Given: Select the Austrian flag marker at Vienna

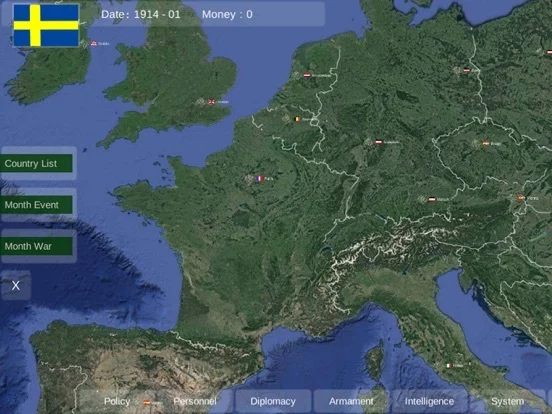Looking at the screenshot, I should (x=521, y=197).
